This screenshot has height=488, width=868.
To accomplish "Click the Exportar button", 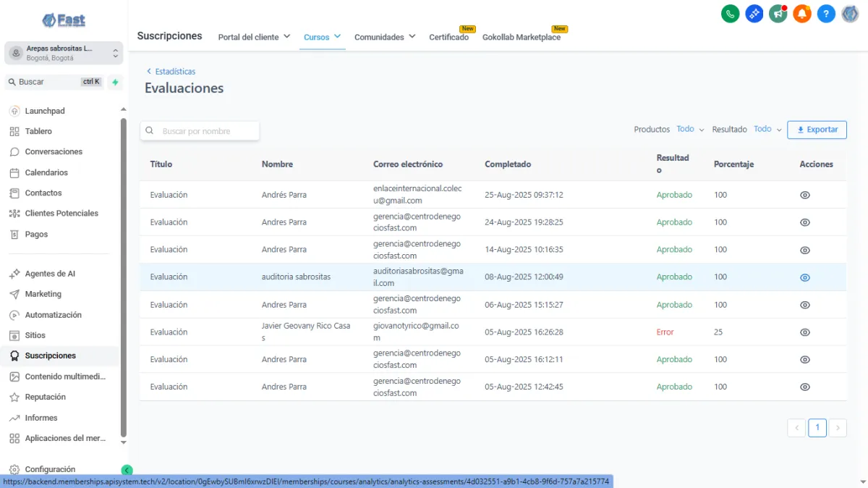I will coord(817,130).
